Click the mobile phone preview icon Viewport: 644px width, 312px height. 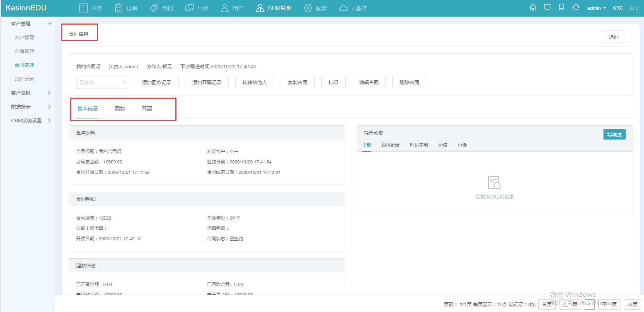(x=562, y=8)
